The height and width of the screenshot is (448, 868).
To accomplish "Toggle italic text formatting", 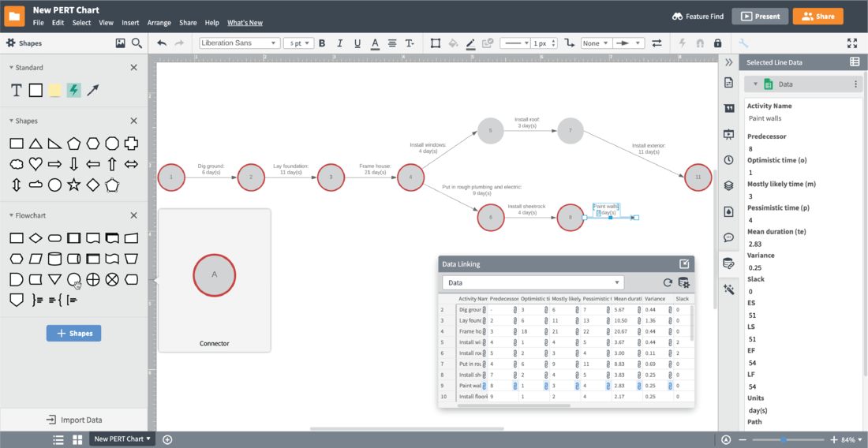I will (339, 43).
